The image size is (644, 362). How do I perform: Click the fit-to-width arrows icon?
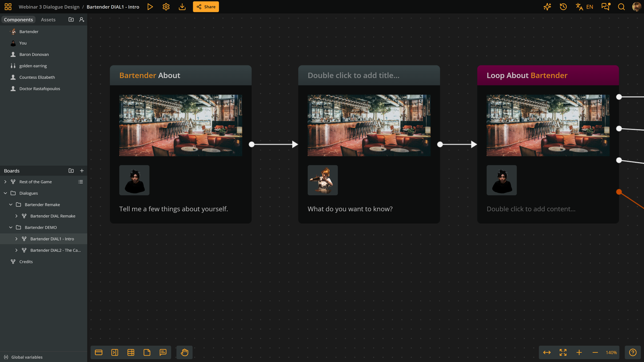[x=547, y=352]
